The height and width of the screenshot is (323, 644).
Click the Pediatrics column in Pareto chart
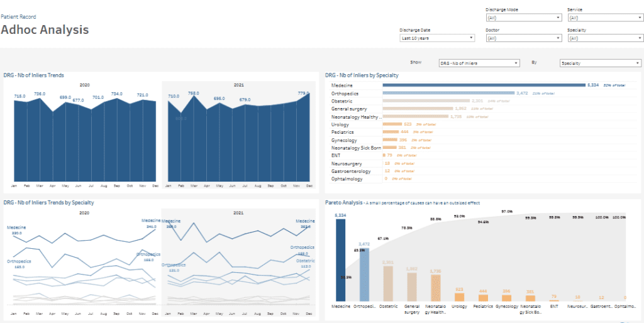point(483,298)
